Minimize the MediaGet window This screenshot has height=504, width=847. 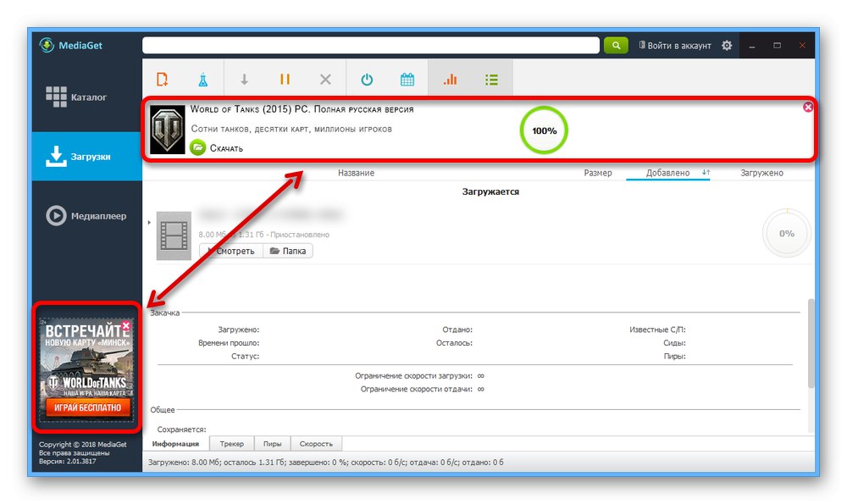coord(752,46)
